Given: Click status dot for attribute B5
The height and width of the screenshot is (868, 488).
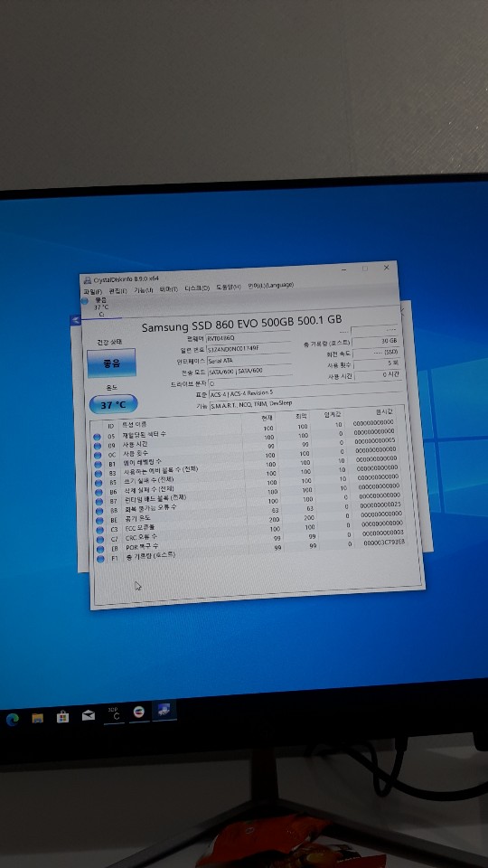Looking at the screenshot, I should pos(99,484).
